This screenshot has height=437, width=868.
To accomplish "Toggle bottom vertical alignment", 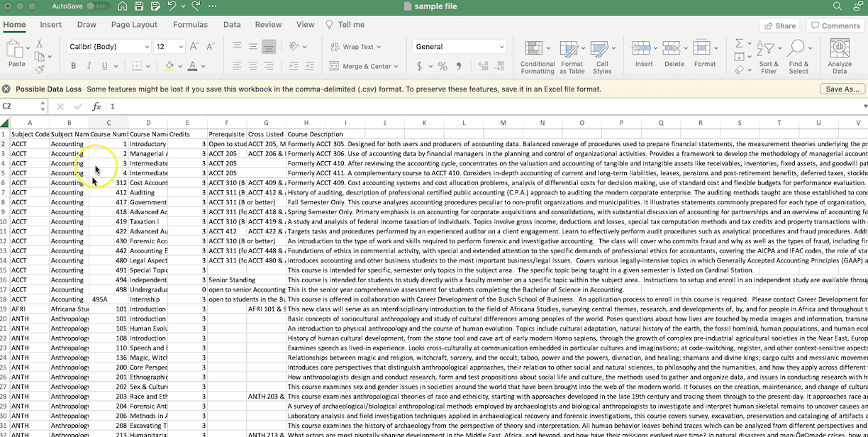I will [269, 47].
